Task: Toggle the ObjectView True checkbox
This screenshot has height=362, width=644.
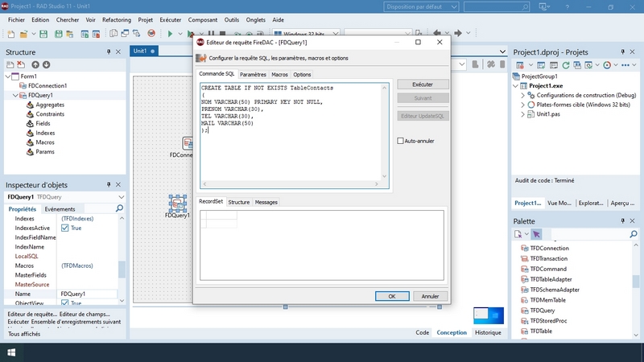Action: [x=65, y=304]
